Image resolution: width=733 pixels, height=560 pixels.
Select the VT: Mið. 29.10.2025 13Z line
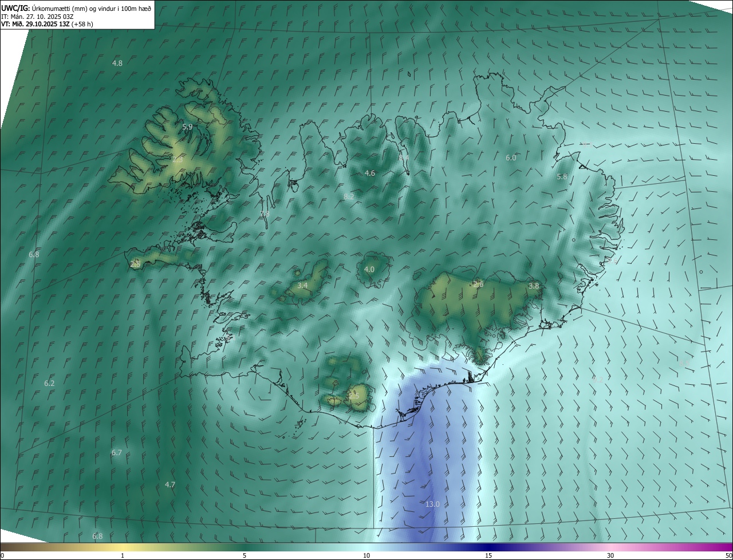point(47,24)
